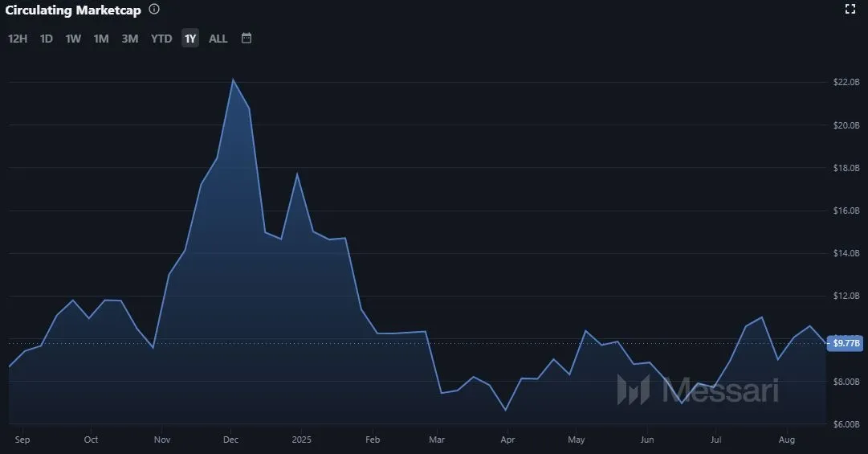Click the $14.0B axis label

846,253
